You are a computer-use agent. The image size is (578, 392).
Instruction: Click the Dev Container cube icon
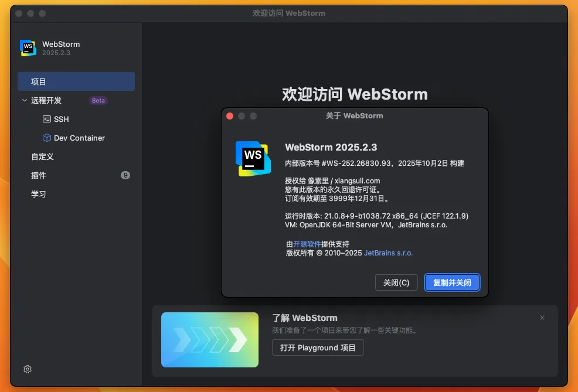pos(47,138)
